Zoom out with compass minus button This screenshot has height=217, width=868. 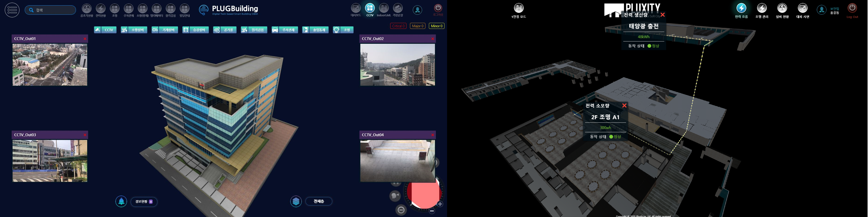click(432, 211)
